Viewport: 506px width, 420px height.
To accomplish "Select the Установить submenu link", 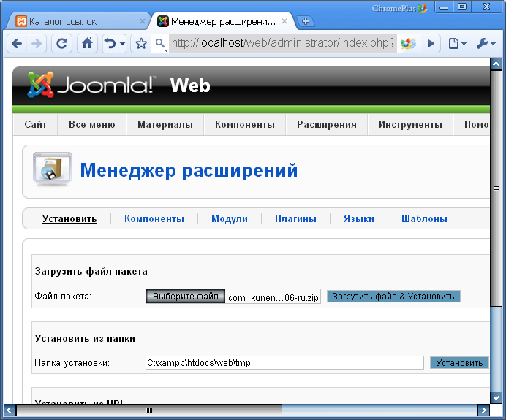I will (x=69, y=218).
